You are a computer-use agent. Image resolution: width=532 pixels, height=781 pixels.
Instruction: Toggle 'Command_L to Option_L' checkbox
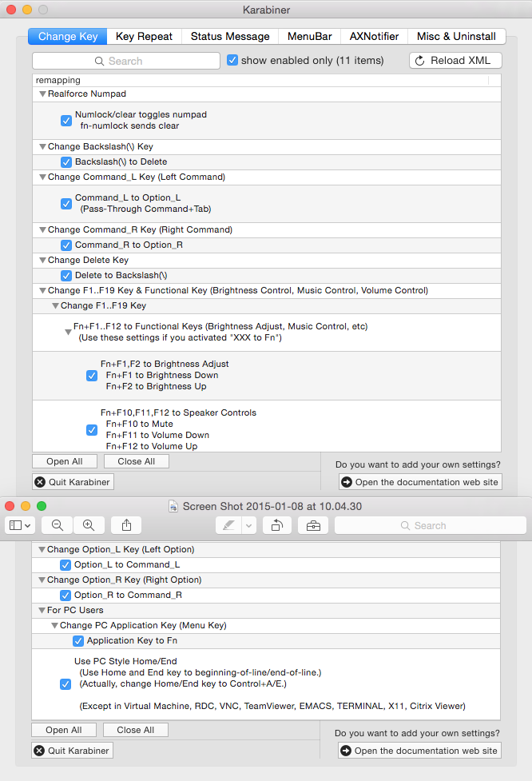point(66,204)
